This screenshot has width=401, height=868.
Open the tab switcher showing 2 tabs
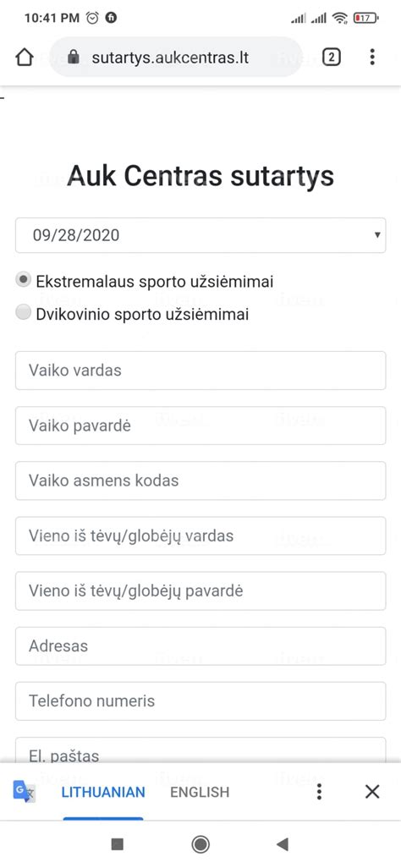click(x=332, y=57)
